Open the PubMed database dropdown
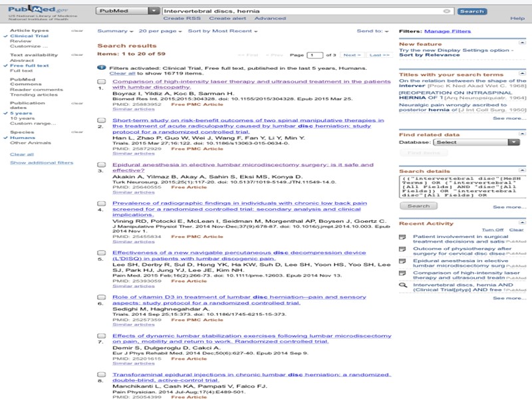532x399 pixels. point(128,11)
